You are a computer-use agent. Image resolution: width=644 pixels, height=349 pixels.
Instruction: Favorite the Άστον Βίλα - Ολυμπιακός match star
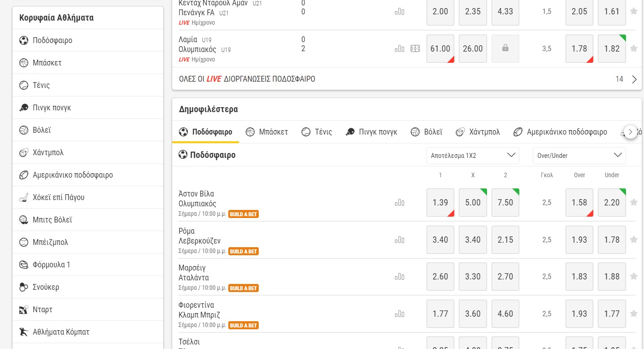pyautogui.click(x=635, y=202)
